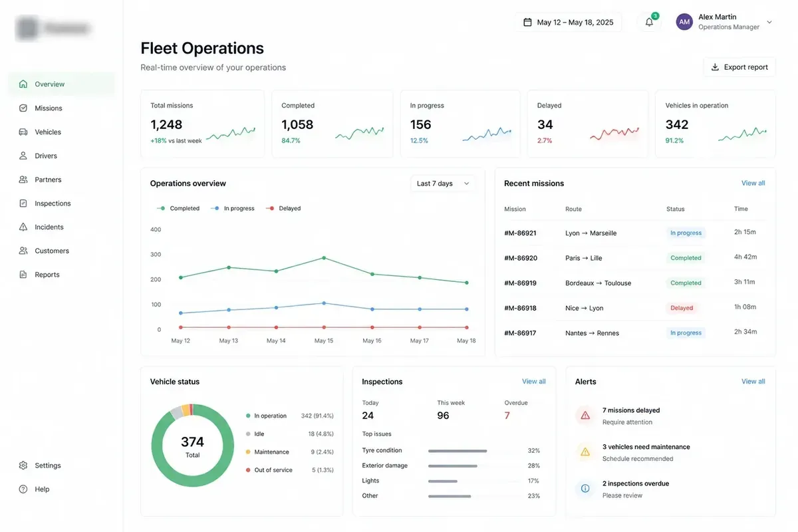The image size is (798, 532).
Task: Click the In progress stat card 156
Action: click(460, 124)
